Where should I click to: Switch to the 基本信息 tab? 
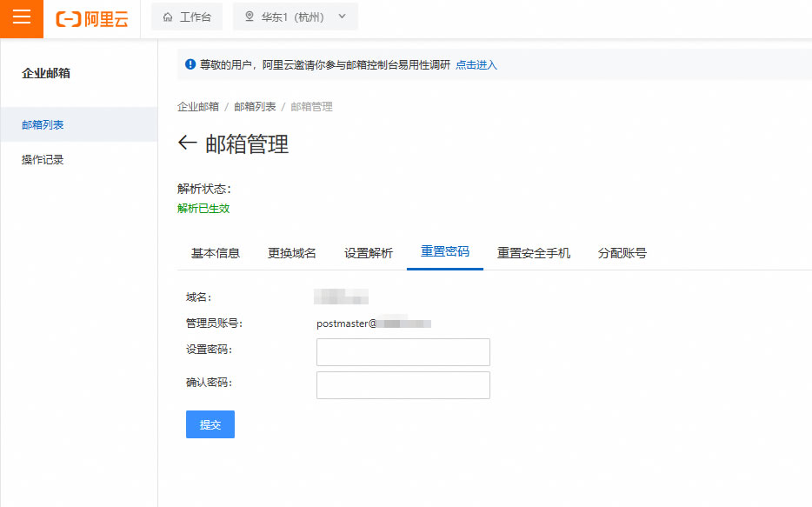pos(216,253)
